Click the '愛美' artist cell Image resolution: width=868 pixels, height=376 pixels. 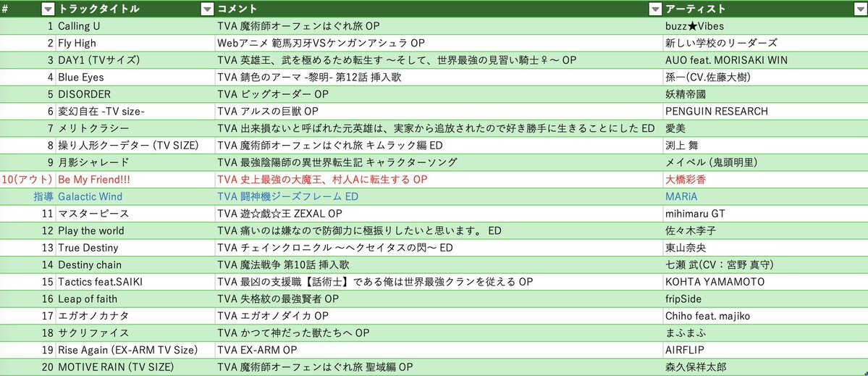(x=765, y=128)
